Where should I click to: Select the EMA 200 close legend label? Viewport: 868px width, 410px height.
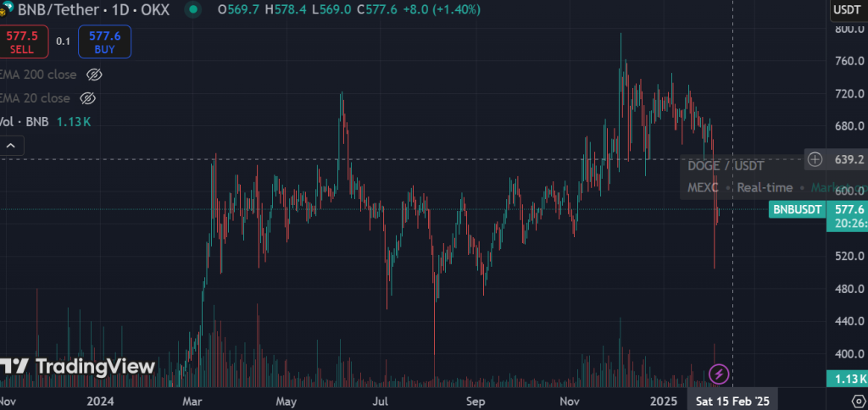38,75
